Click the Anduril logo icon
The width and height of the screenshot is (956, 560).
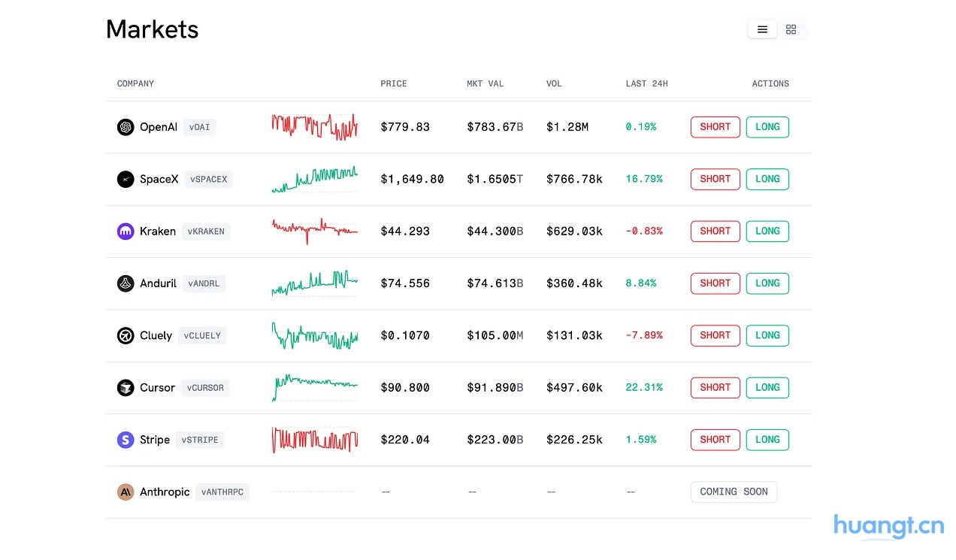click(x=126, y=283)
